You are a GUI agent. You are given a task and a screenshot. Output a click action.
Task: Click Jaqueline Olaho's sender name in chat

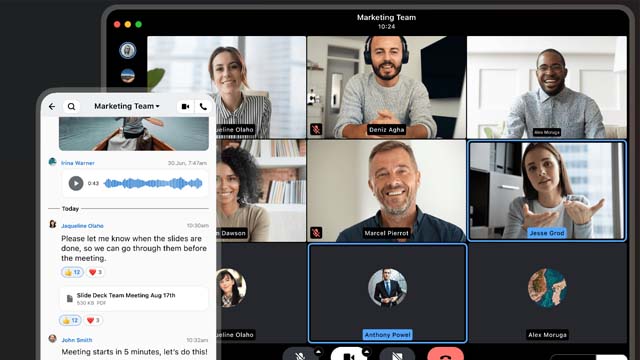click(x=82, y=226)
